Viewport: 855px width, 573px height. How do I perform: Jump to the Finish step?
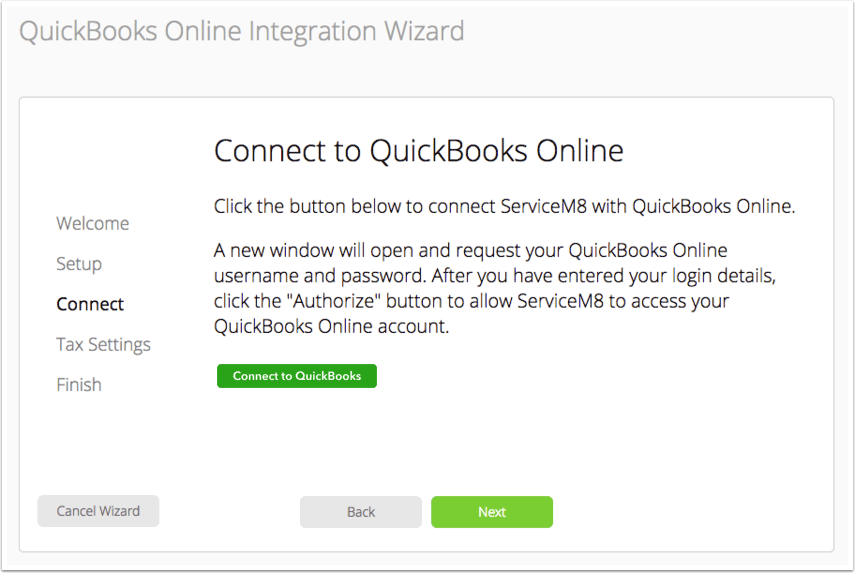point(79,385)
